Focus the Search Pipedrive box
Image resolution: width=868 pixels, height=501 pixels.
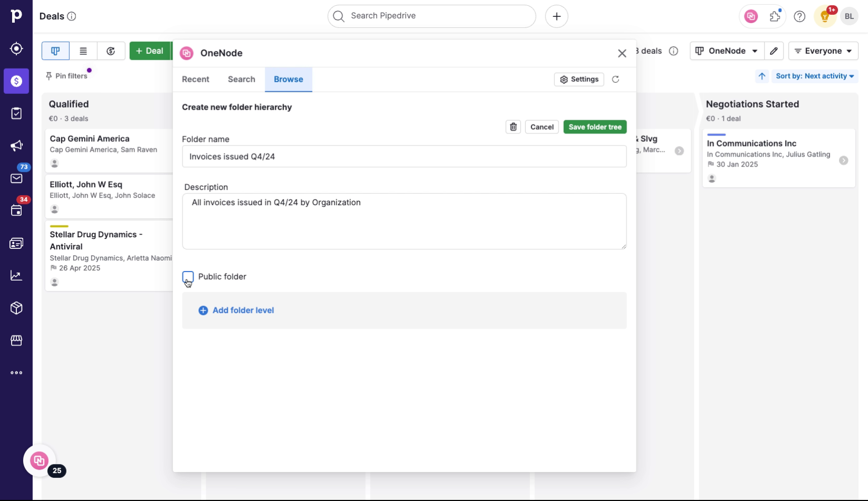point(431,16)
